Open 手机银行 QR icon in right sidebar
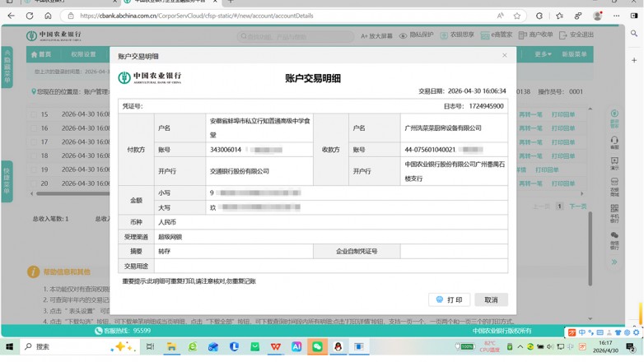The height and width of the screenshot is (362, 644). coord(614,213)
